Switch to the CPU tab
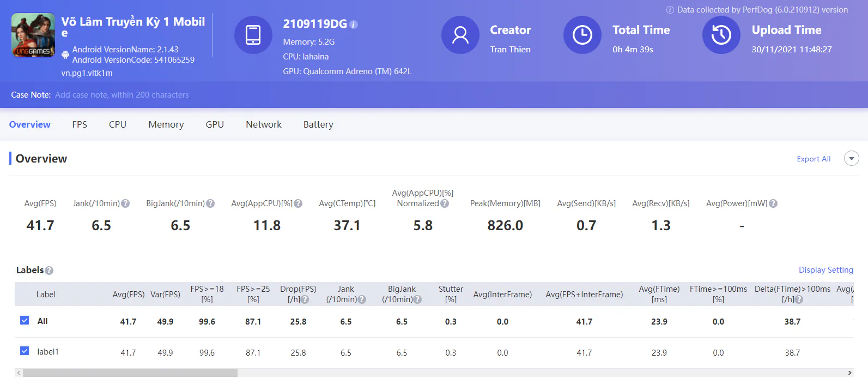This screenshot has width=868, height=384. click(x=118, y=124)
